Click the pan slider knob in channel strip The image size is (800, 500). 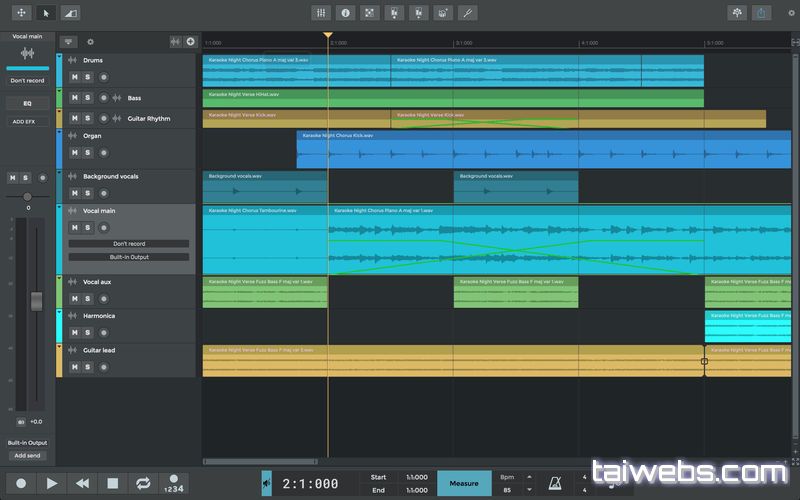(x=27, y=196)
